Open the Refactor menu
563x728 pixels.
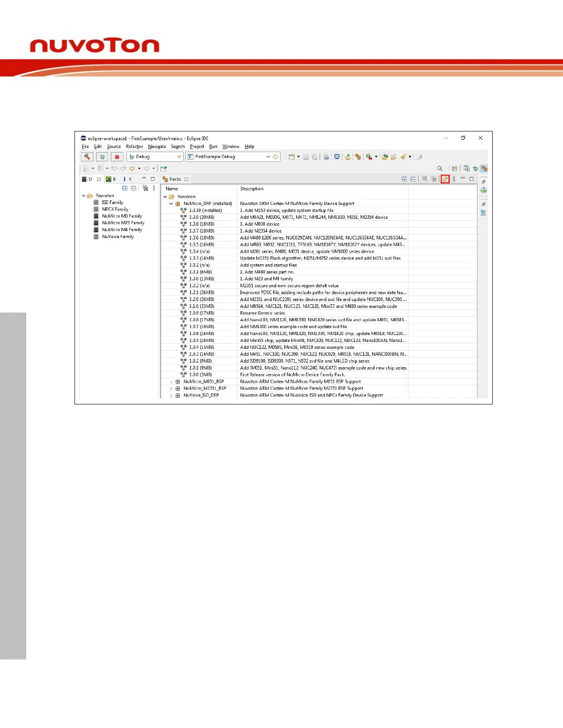point(134,147)
